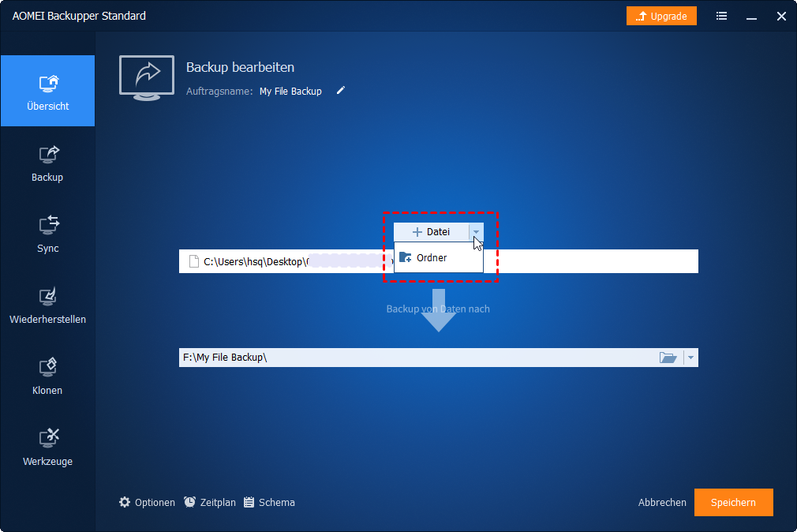Click the plus Datei button

(431, 232)
